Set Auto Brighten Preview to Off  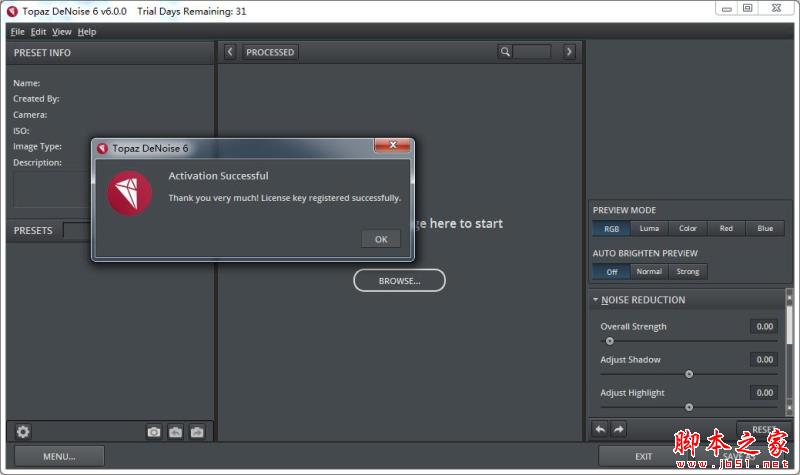point(611,272)
